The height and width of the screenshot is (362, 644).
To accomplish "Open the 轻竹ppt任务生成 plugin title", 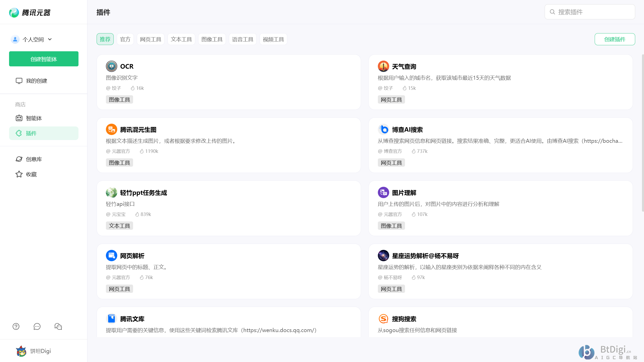I will tap(144, 193).
